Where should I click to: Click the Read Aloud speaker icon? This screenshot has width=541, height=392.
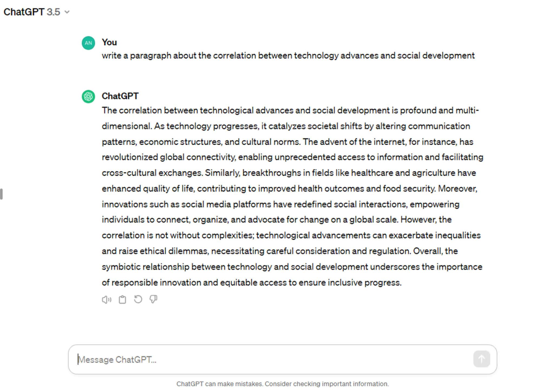[106, 300]
